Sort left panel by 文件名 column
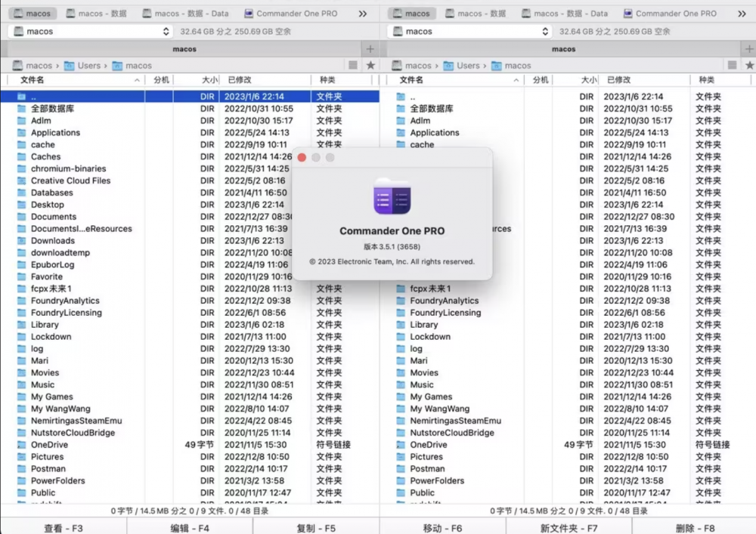This screenshot has width=756, height=534. pos(77,79)
